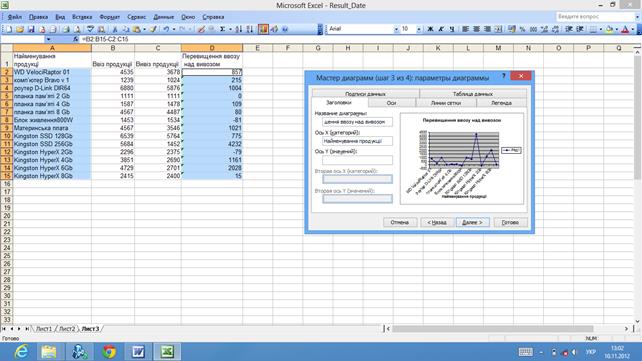Click the Ось Y (значений) input field
642x361 pixels.
pyautogui.click(x=357, y=160)
